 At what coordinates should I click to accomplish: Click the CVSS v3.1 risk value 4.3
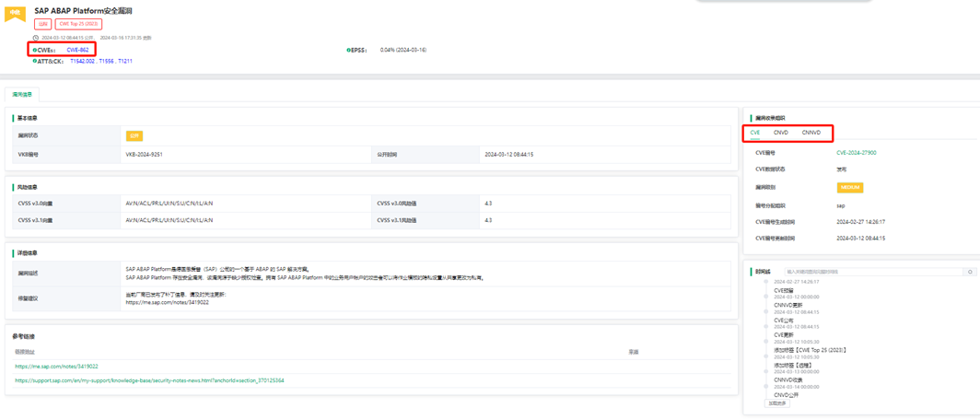click(488, 220)
